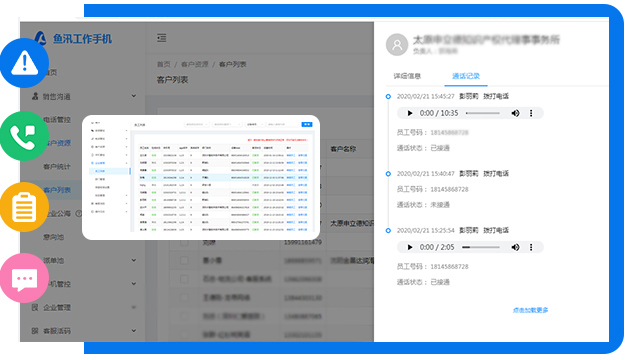Tick the checkbox two rows below 15991161479
Viewport: 630px width, 360px height.
(184, 279)
